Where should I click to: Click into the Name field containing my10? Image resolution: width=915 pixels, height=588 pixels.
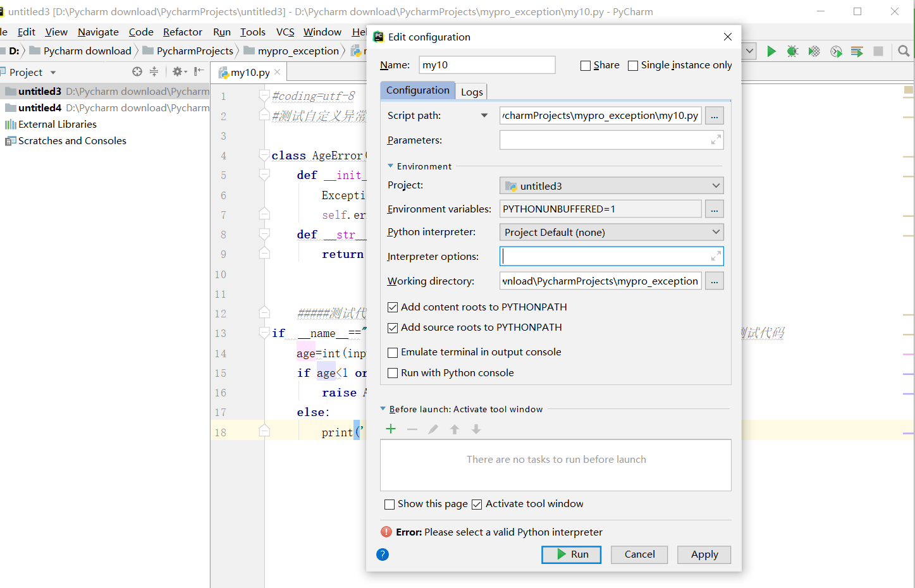click(487, 65)
